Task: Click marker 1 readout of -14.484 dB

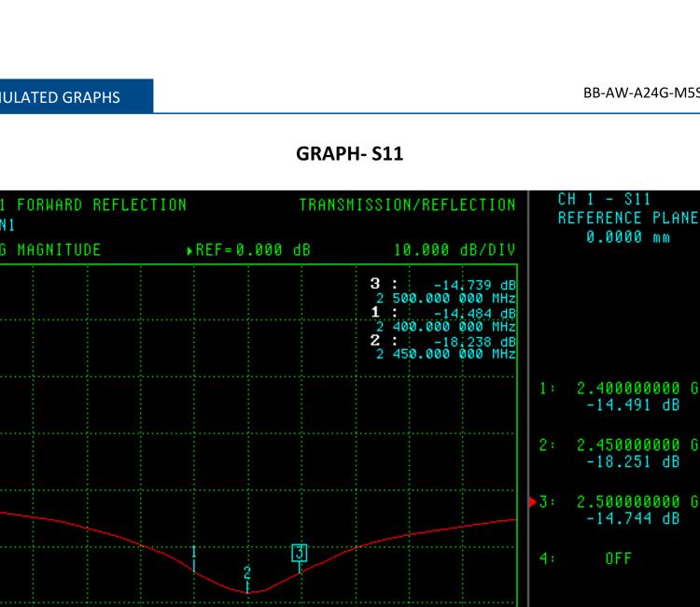Action: (476, 310)
